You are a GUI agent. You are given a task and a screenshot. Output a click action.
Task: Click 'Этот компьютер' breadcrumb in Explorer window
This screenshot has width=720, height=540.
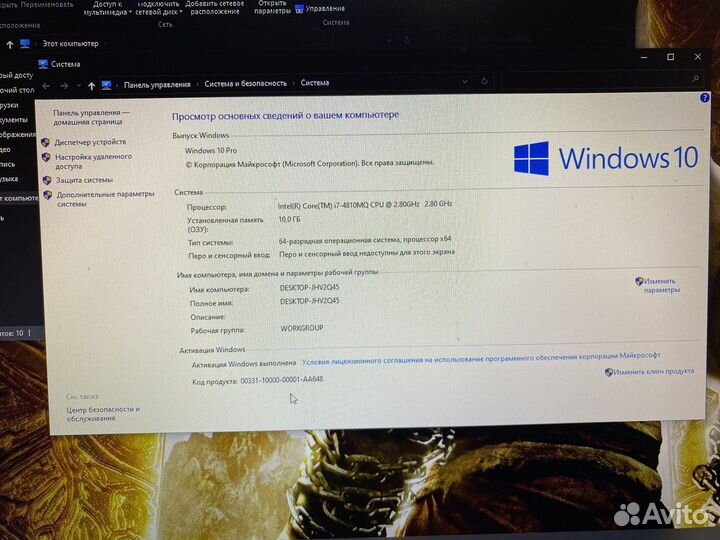pos(70,44)
